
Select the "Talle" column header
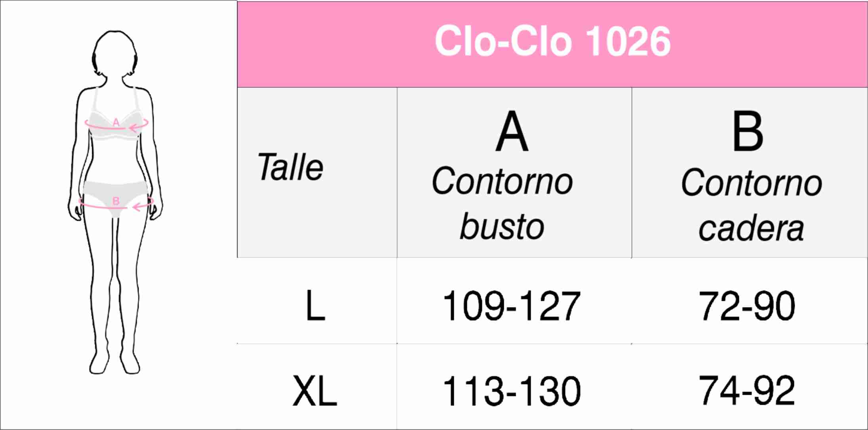[x=290, y=168]
